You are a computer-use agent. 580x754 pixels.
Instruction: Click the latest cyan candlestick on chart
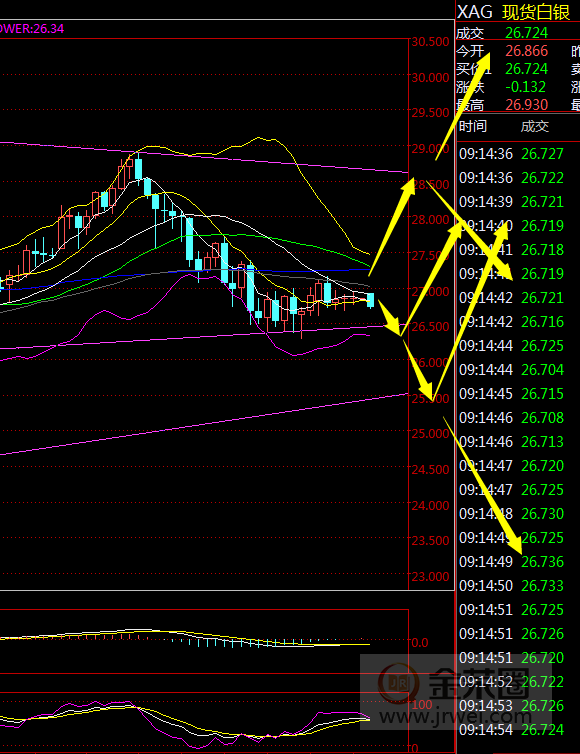(x=370, y=300)
